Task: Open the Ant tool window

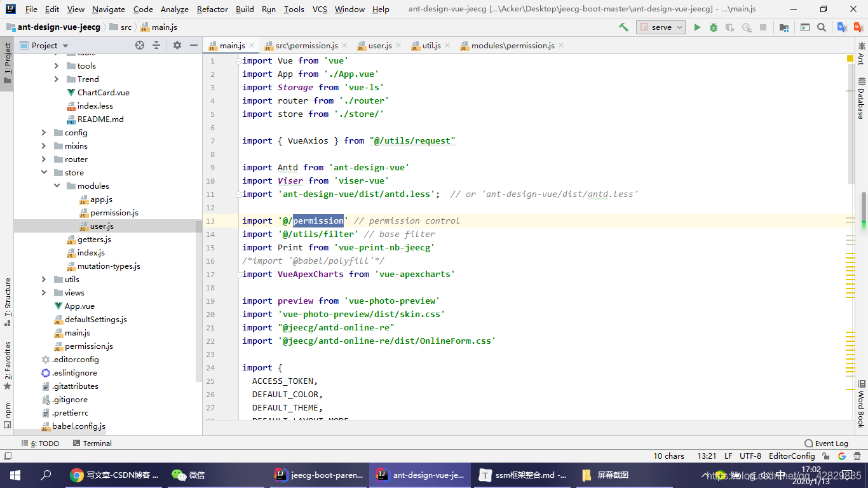Action: click(x=861, y=53)
